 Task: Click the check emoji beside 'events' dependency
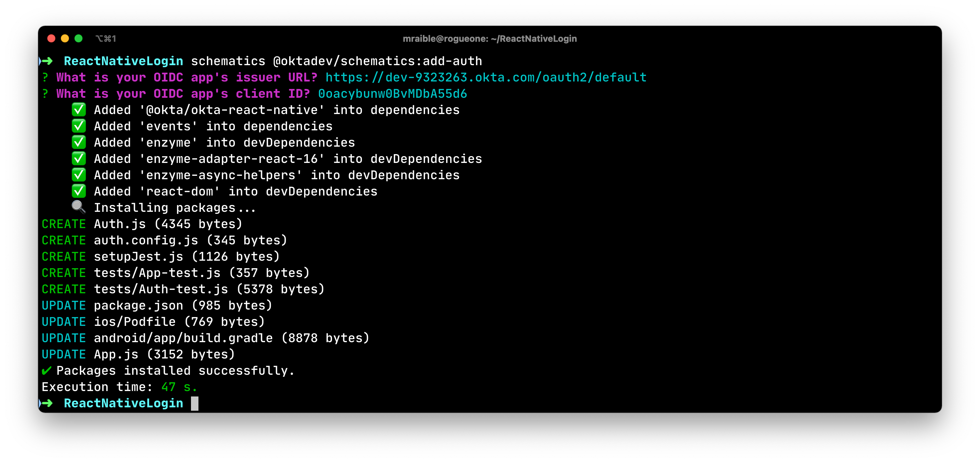[x=79, y=126]
